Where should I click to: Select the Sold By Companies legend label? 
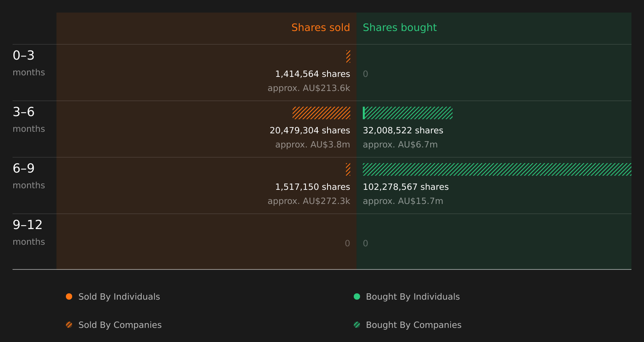point(120,325)
